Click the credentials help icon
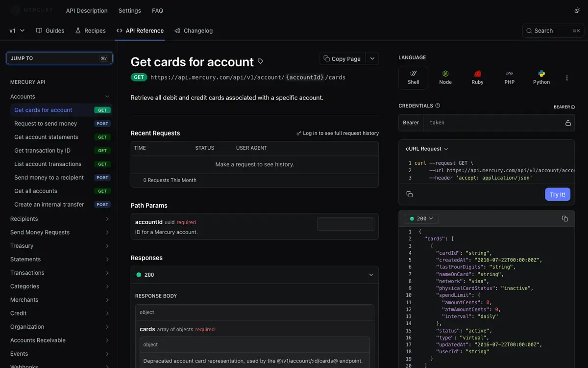Screen dimensions: 588x368 point(438,105)
